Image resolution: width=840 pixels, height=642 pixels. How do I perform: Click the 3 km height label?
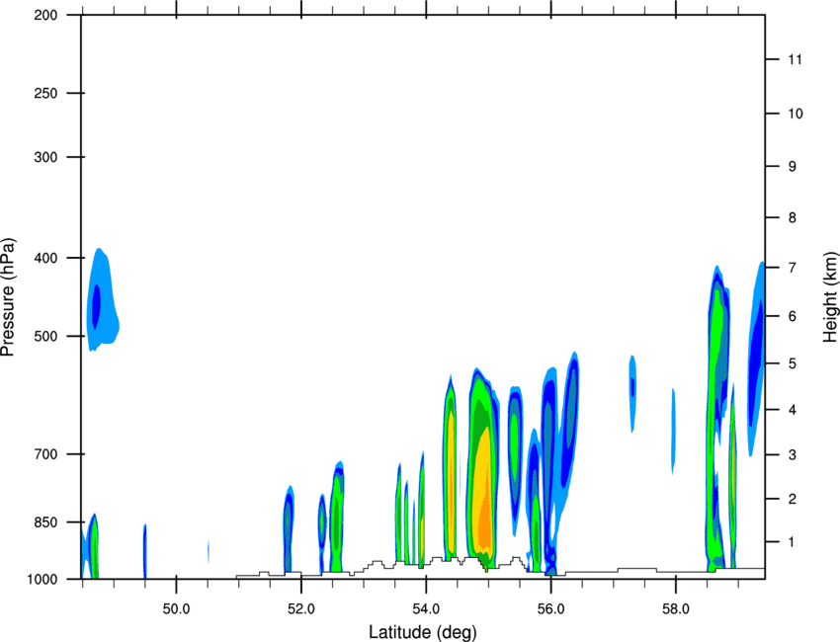[793, 454]
